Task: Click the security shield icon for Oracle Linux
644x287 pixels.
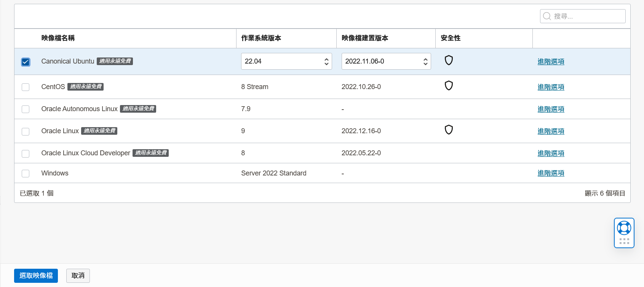Action: (449, 130)
